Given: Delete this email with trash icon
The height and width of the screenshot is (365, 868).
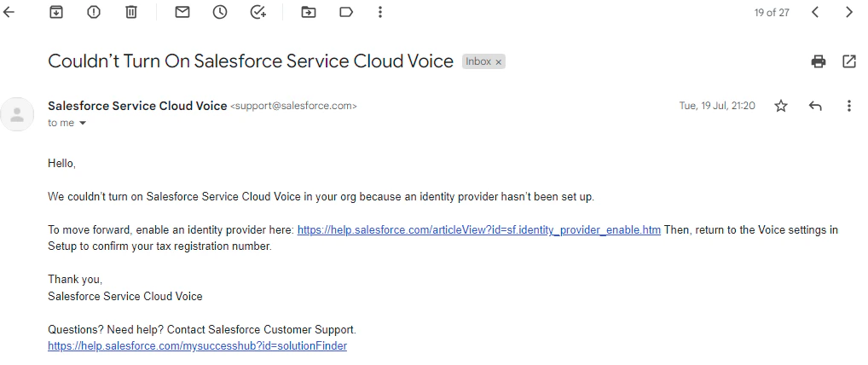Looking at the screenshot, I should coord(131,12).
